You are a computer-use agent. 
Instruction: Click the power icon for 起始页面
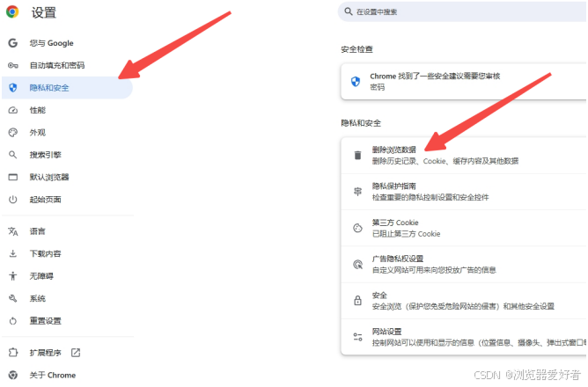(x=12, y=200)
